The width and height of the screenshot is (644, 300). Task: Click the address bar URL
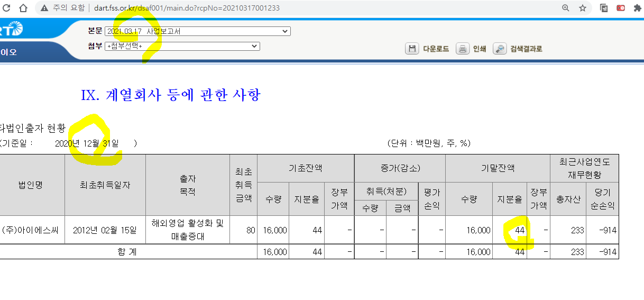(x=187, y=8)
